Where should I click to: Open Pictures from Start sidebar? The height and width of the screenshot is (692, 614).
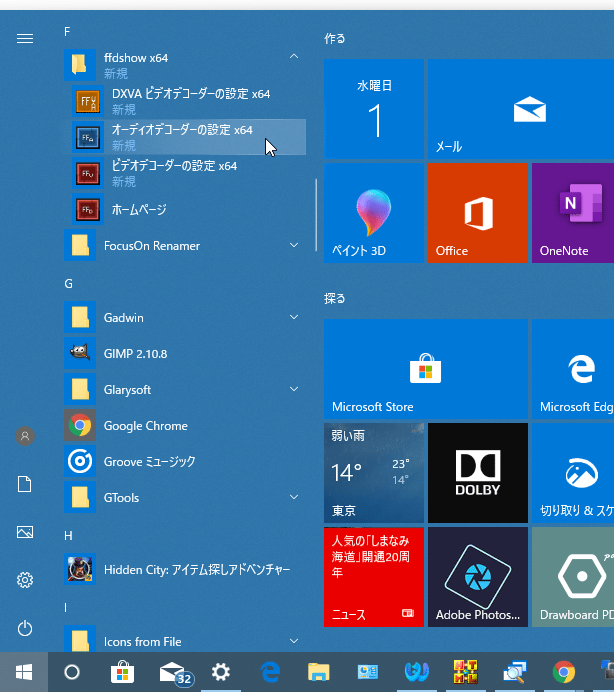click(x=25, y=532)
